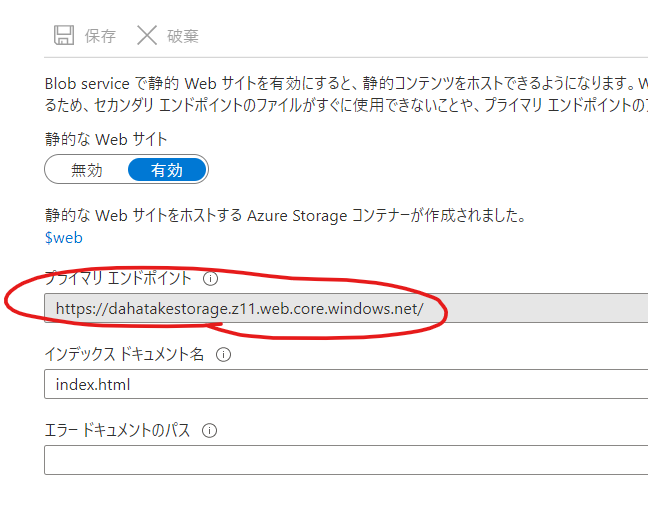
Task: Select 有効 to enable static website
Action: click(167, 170)
